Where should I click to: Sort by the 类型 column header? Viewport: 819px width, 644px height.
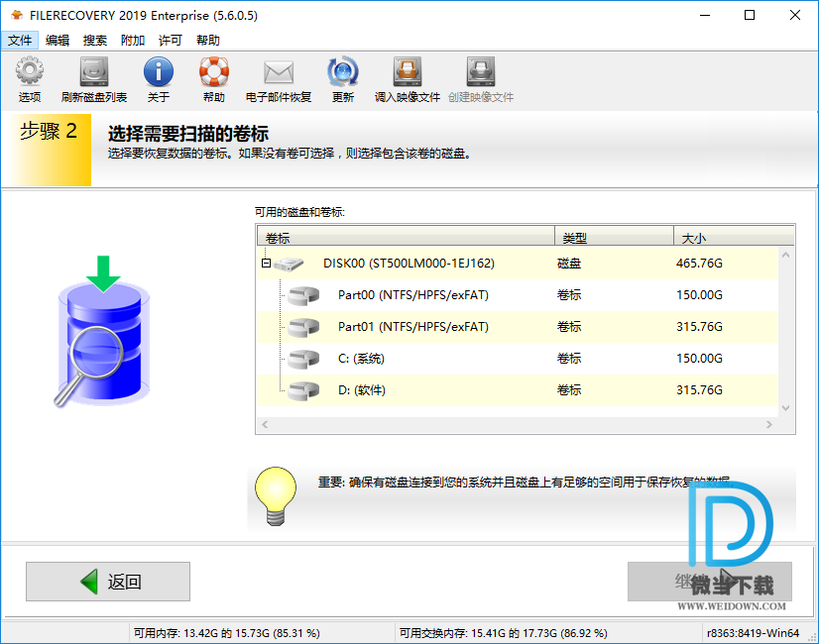pos(614,238)
